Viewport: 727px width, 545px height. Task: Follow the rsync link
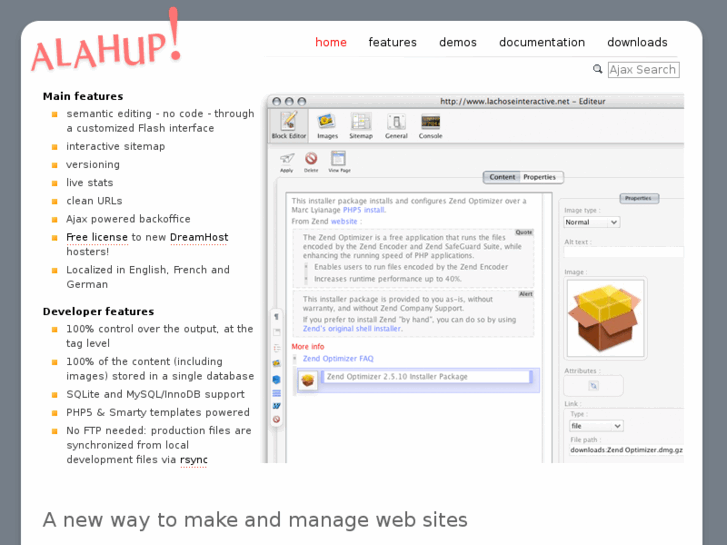tap(193, 460)
